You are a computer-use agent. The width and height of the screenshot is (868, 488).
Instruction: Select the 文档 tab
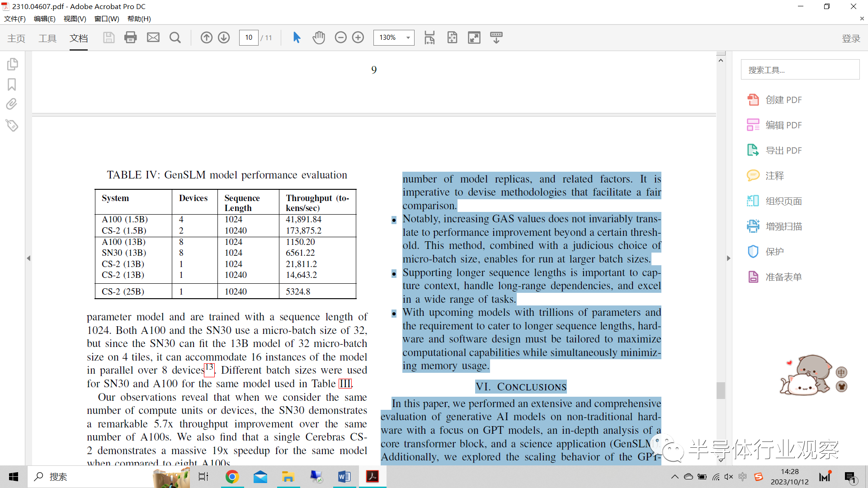79,38
